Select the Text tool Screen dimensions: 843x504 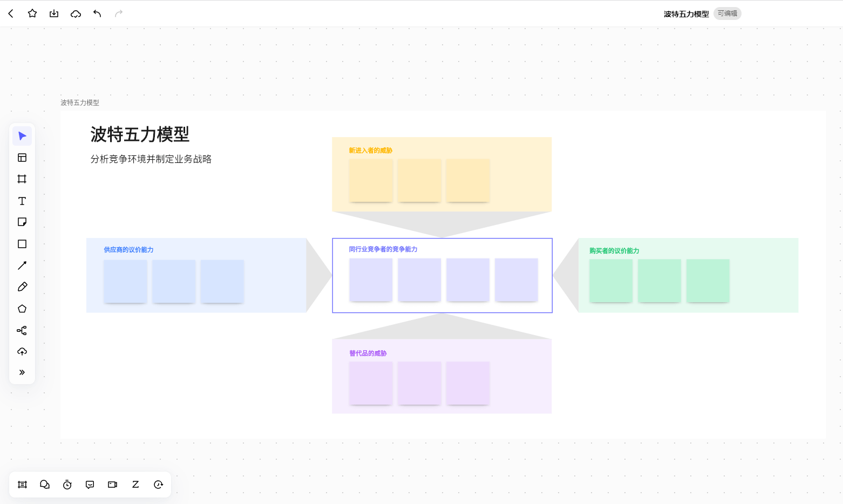coord(22,201)
